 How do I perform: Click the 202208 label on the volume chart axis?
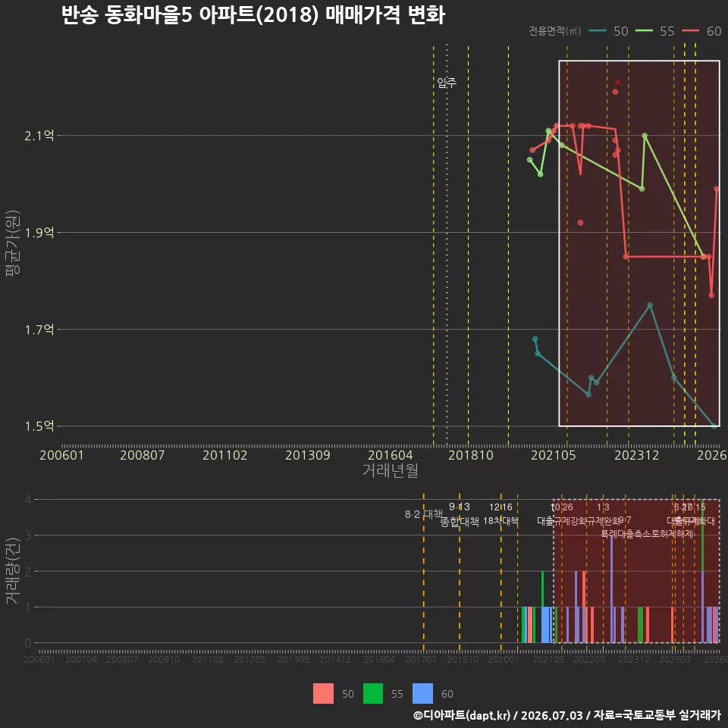tap(589, 659)
